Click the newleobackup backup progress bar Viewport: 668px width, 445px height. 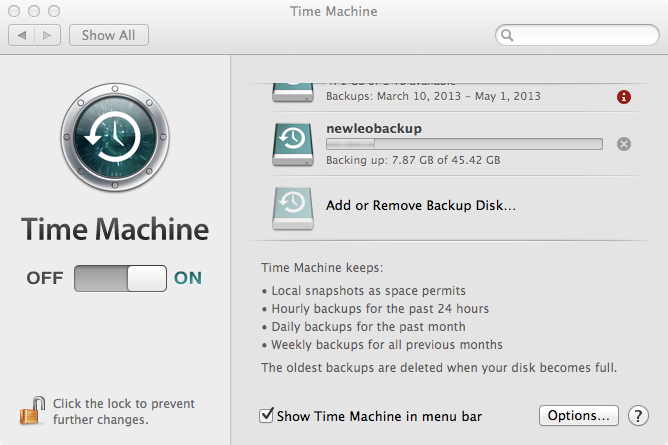(x=464, y=144)
